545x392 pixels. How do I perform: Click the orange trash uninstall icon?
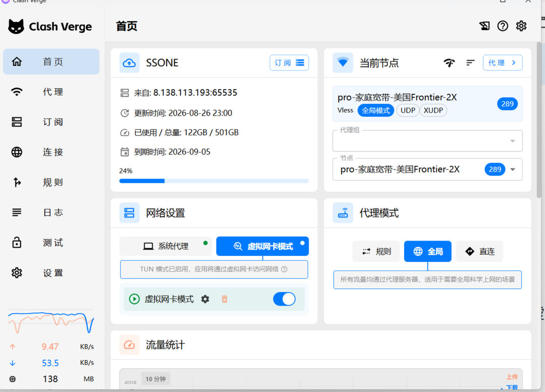[x=225, y=299]
